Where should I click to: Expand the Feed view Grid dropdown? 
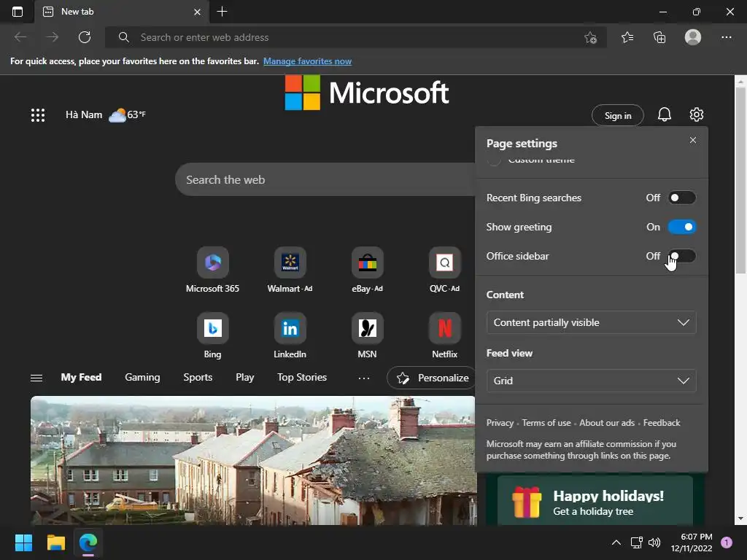tap(591, 381)
